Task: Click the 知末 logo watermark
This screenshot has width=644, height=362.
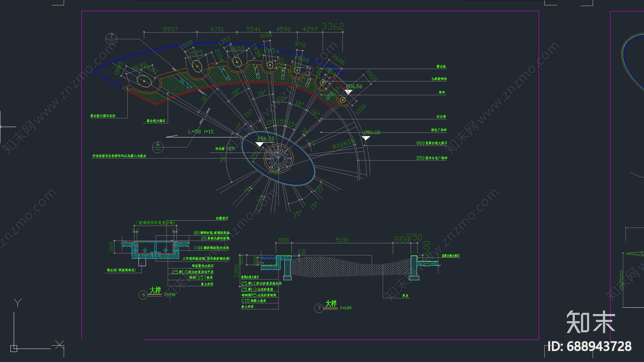Action: click(590, 322)
